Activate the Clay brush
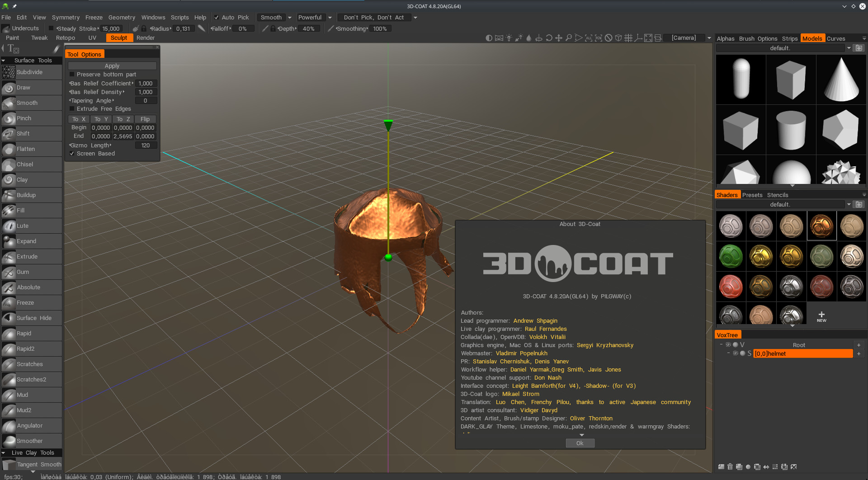The image size is (868, 480). tap(32, 180)
